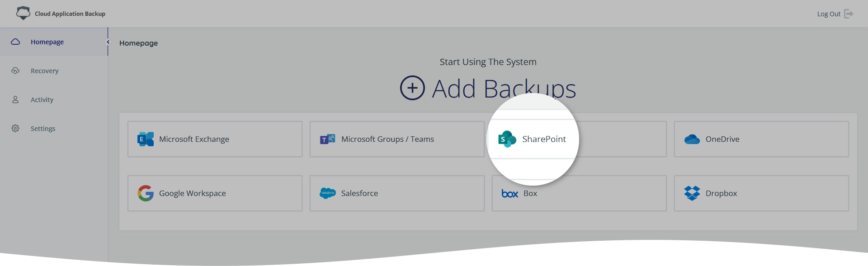Click the Homepage breadcrumb heading
Image resolution: width=868 pixels, height=266 pixels.
coord(138,43)
